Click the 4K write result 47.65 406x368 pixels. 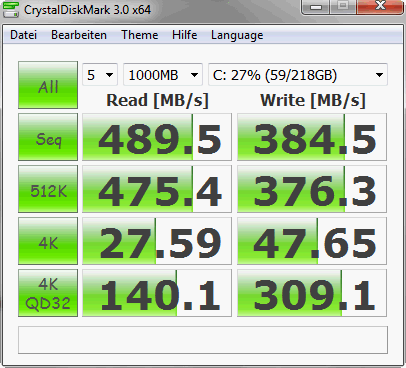pyautogui.click(x=312, y=241)
